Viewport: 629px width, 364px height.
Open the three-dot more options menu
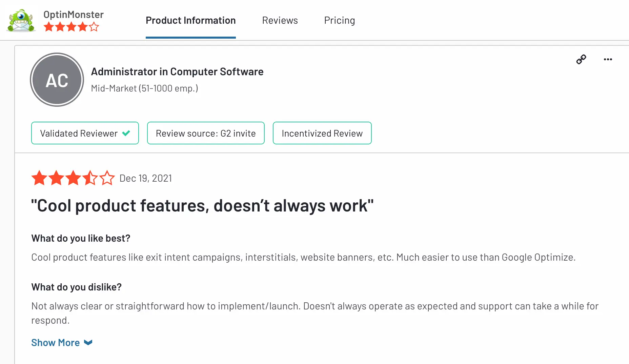pos(608,59)
